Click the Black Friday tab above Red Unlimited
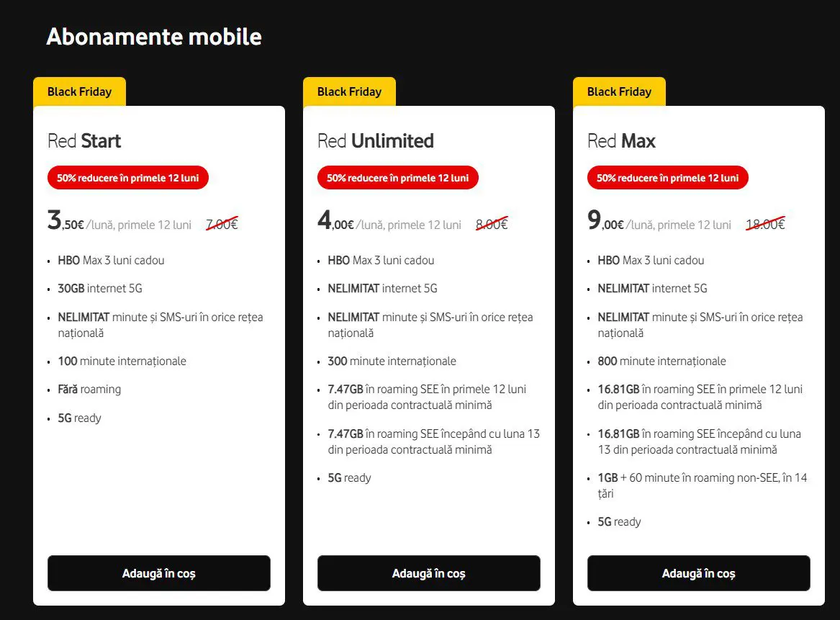Viewport: 840px width, 620px height. (x=349, y=91)
